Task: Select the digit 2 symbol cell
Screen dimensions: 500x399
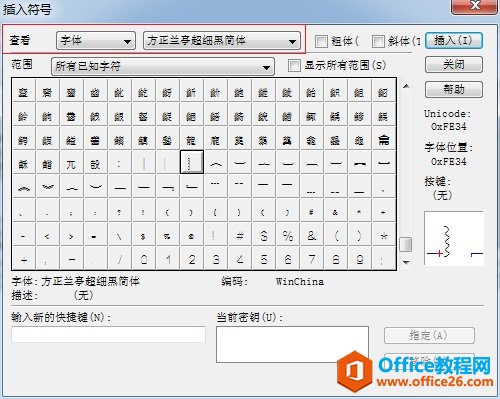Action: (x=192, y=259)
